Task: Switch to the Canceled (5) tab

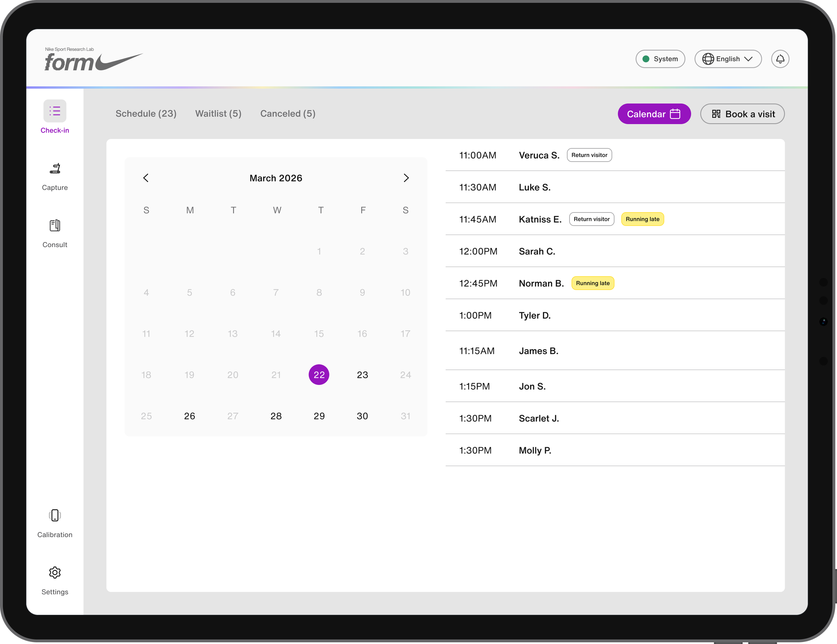Action: (x=288, y=114)
